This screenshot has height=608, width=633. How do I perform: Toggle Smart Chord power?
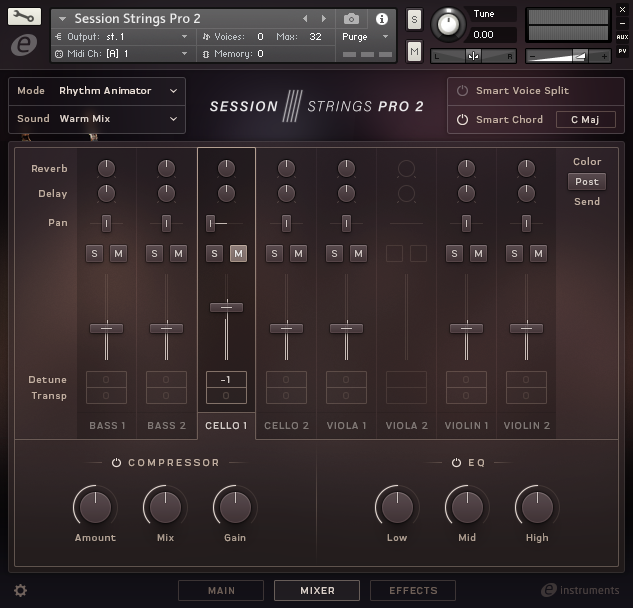click(462, 120)
